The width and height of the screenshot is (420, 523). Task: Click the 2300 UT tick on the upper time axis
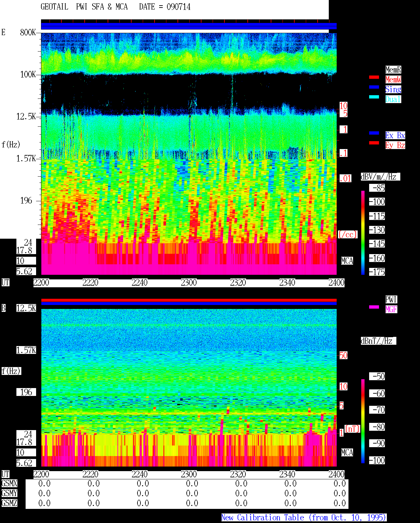coord(189,283)
